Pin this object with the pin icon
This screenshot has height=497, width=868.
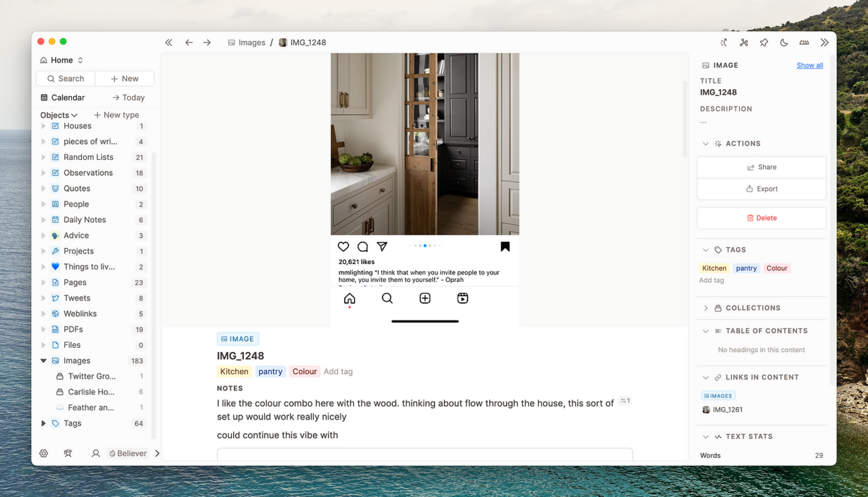coord(764,42)
